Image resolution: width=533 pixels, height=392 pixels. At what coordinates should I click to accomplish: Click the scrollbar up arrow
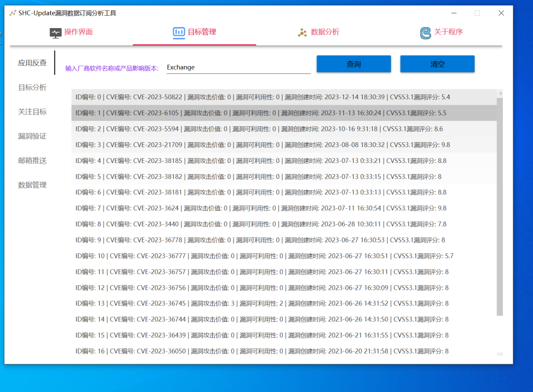[x=500, y=93]
